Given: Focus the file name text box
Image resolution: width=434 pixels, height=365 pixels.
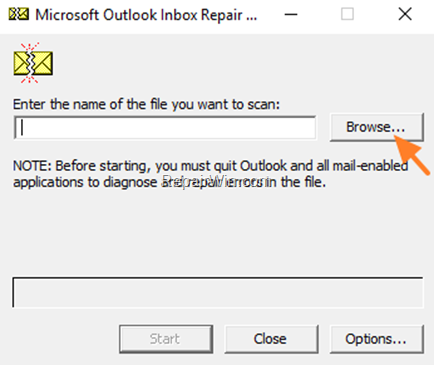Looking at the screenshot, I should coord(165,127).
